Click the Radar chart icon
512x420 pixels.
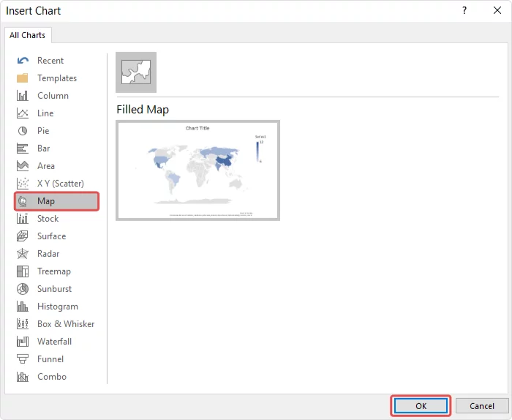tap(23, 254)
